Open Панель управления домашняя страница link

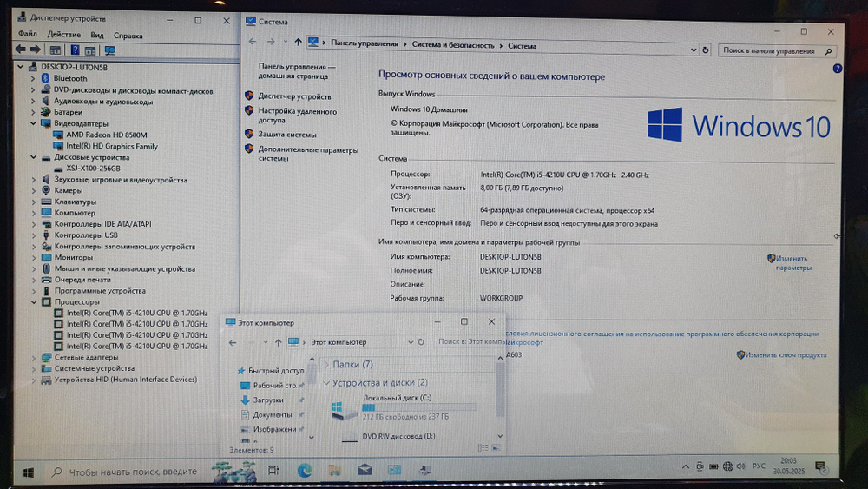(297, 71)
